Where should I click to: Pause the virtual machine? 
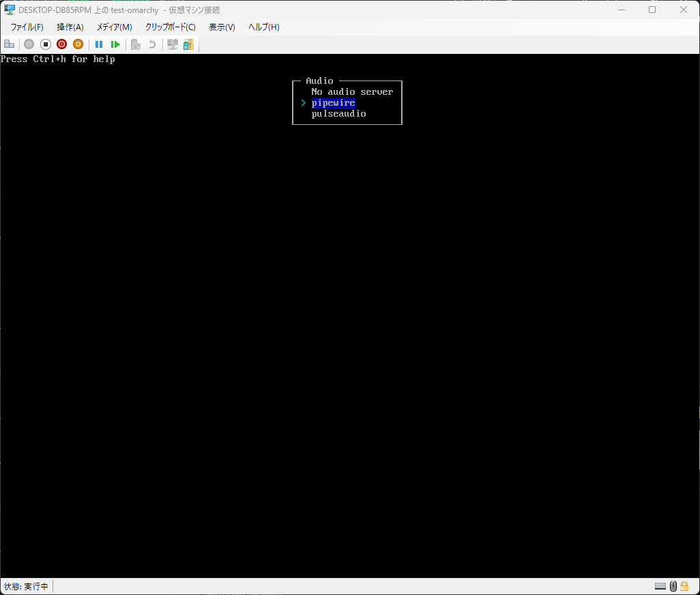point(99,44)
